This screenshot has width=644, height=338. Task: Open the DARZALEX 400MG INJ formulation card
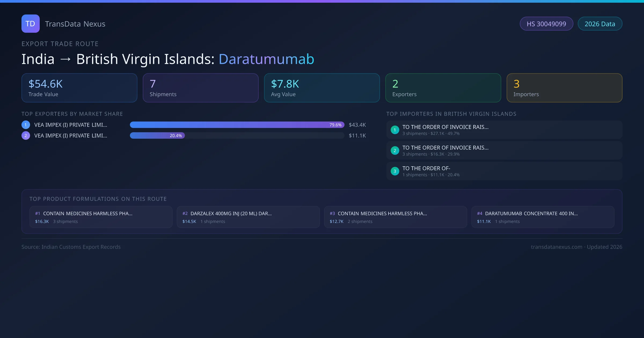click(248, 217)
